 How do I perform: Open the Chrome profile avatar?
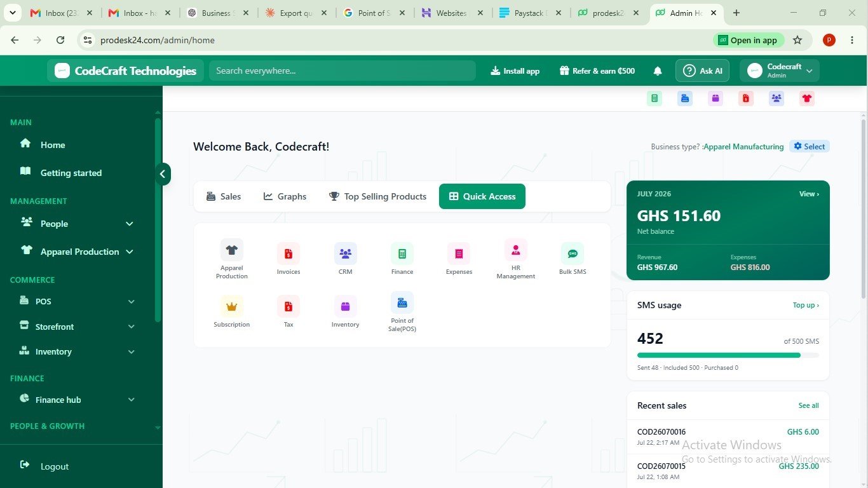click(x=829, y=40)
